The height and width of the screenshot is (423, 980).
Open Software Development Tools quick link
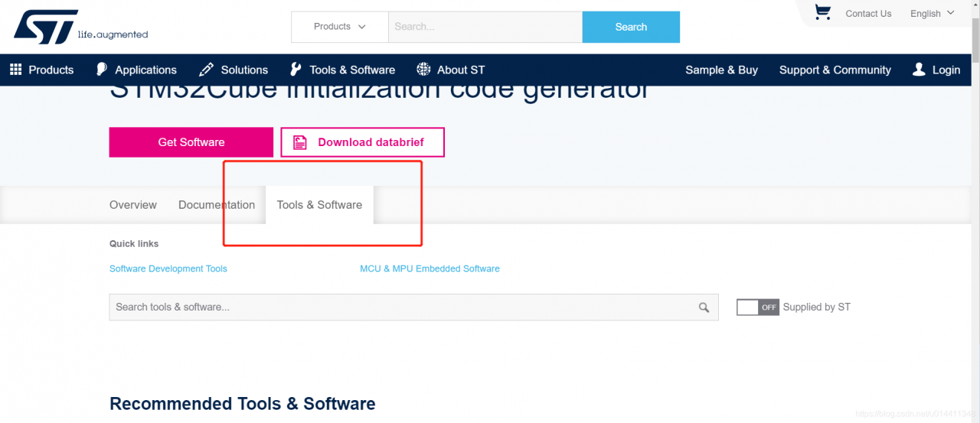168,268
